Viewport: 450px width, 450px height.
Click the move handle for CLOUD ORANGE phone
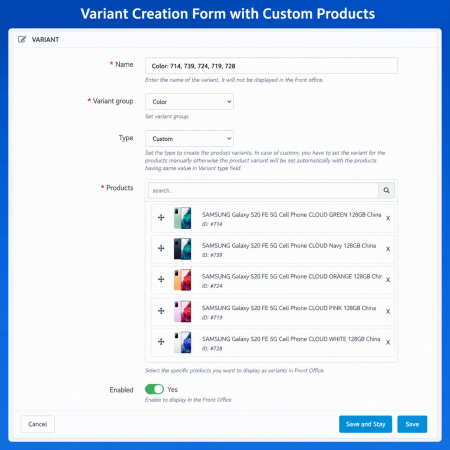[x=161, y=279]
